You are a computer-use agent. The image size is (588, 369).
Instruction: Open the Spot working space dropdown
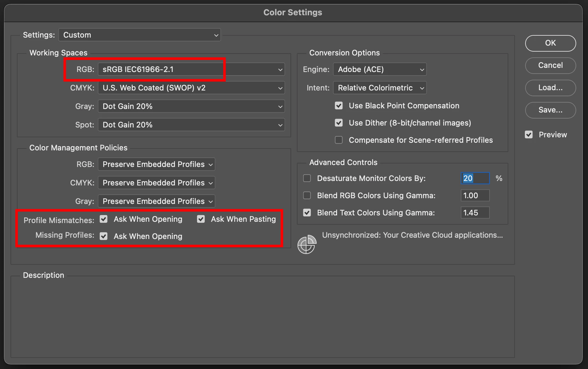[191, 125]
